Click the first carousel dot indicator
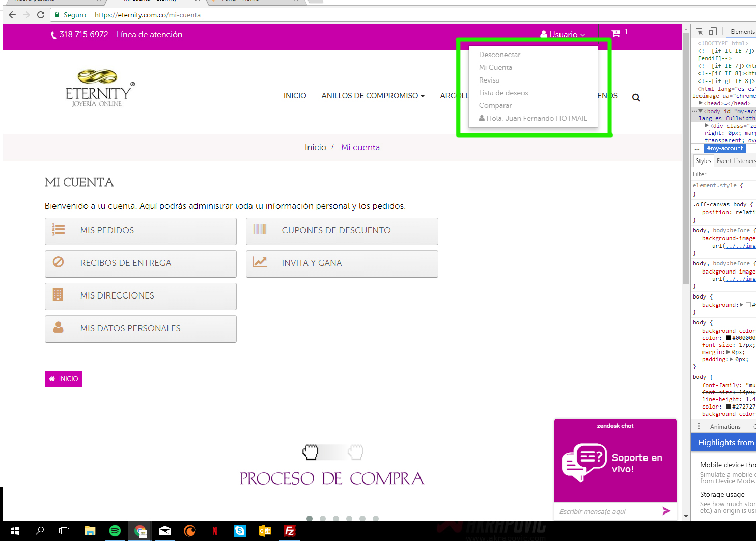Screen dimensions: 756x541 pyautogui.click(x=310, y=518)
